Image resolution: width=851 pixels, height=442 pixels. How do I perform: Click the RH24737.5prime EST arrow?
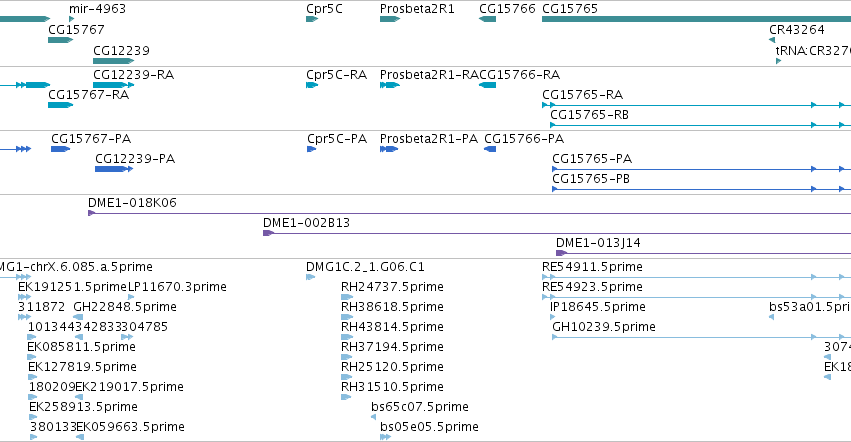click(347, 297)
